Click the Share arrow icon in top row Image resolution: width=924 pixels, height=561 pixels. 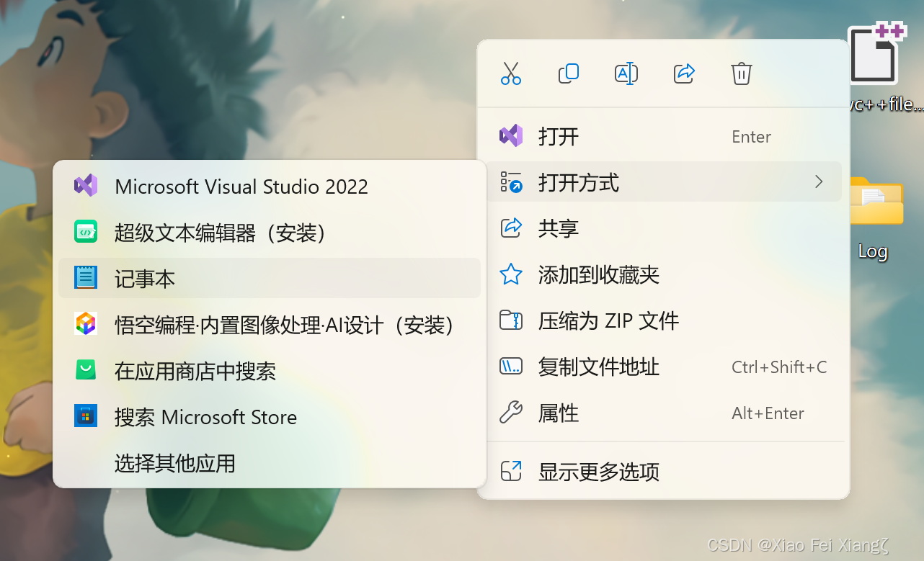click(x=684, y=73)
